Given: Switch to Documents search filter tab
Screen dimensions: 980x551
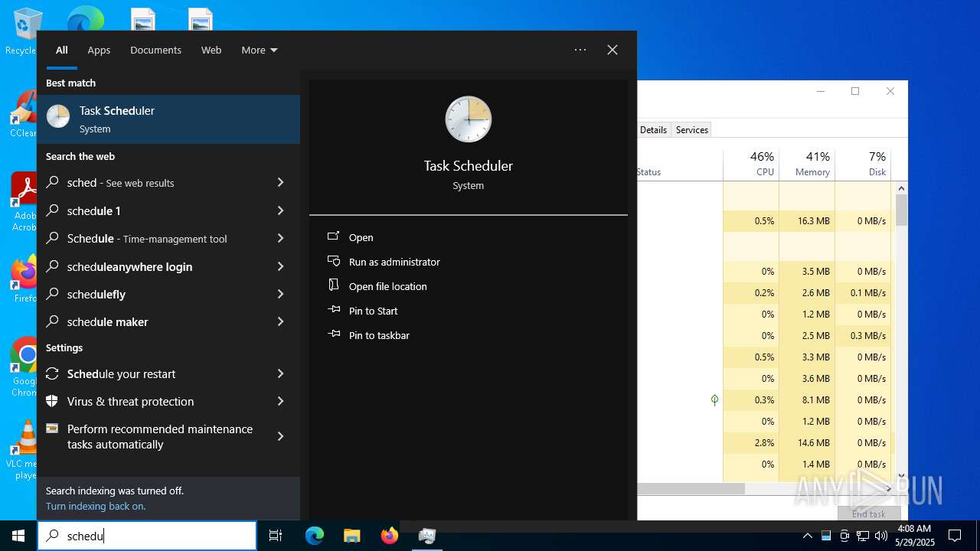Looking at the screenshot, I should [x=155, y=50].
